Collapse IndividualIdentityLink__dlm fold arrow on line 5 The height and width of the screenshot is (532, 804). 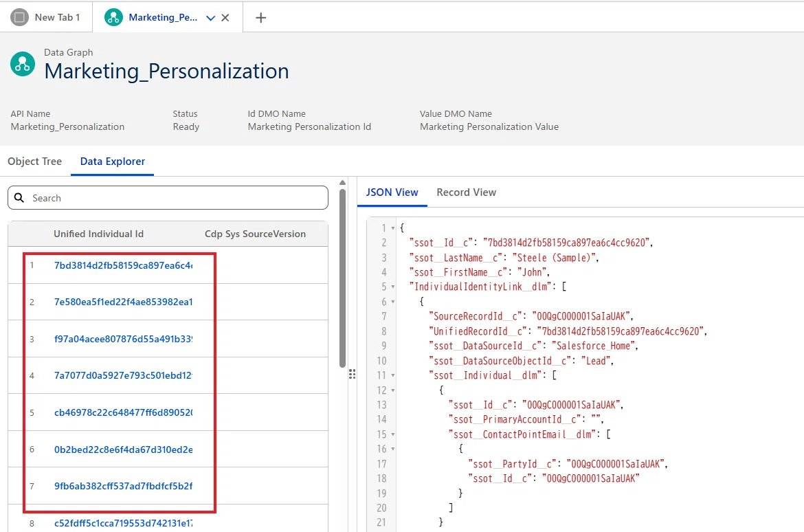393,287
